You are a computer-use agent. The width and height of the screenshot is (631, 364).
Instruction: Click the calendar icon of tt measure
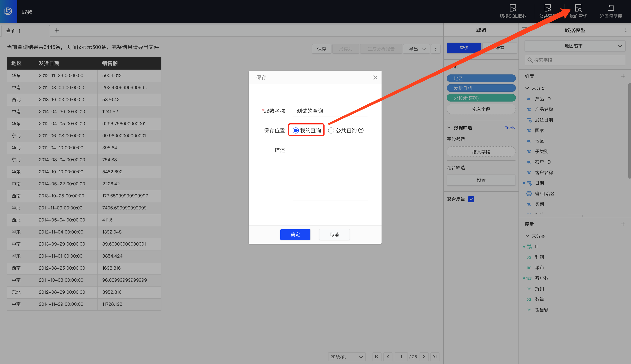(529, 247)
